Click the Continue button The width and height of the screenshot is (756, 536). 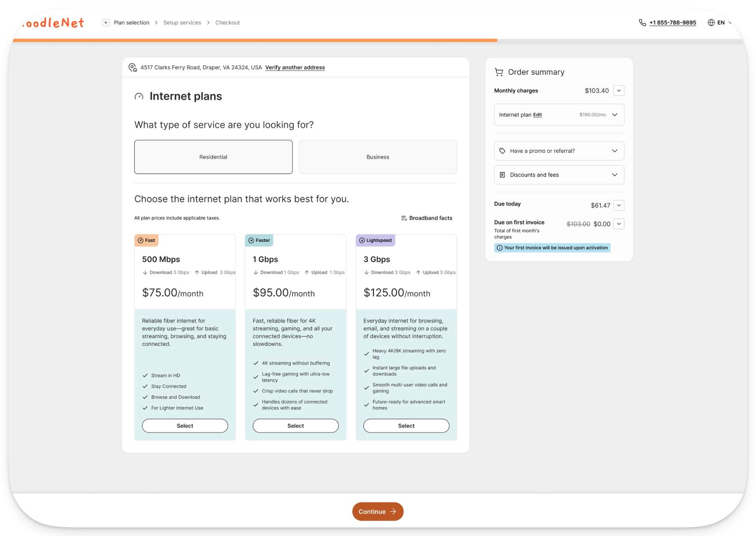(x=378, y=512)
